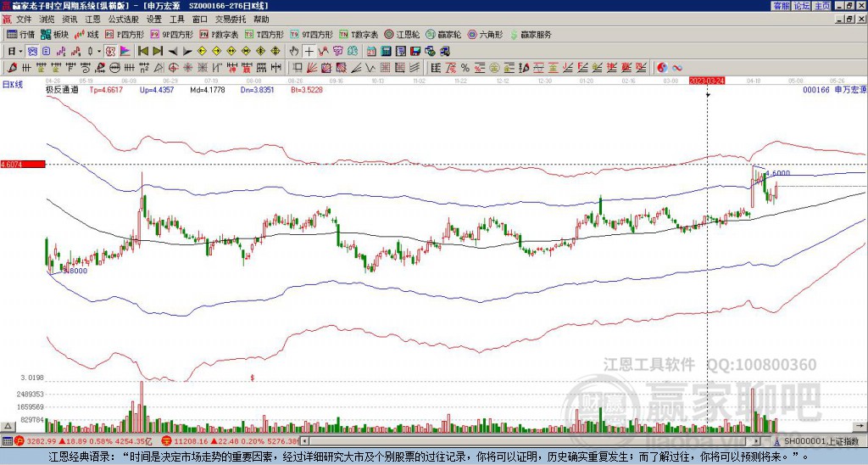Click the 000166 申万宏源 stock label
This screenshot has height=465, width=868.
(834, 89)
